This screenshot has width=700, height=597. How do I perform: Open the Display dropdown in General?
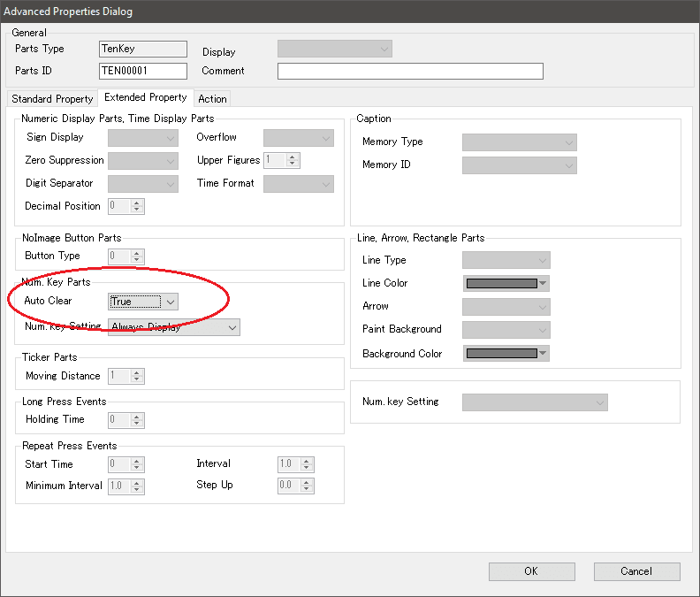pos(335,50)
